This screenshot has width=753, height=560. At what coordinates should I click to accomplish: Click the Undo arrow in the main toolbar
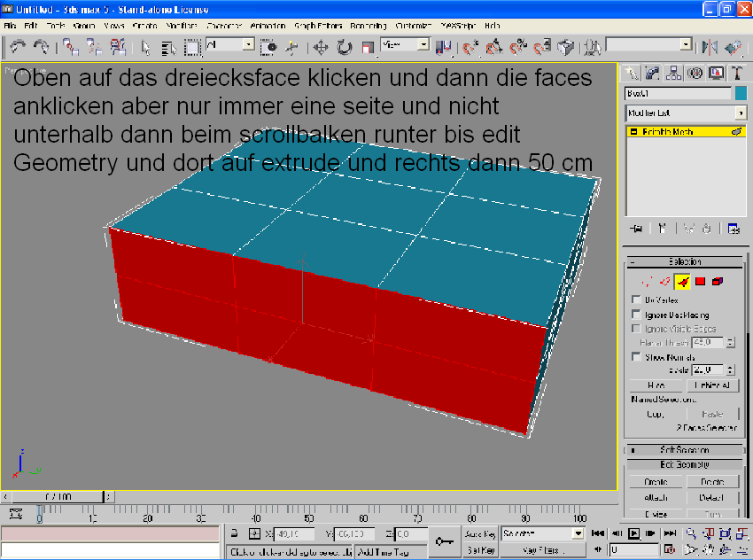(x=17, y=46)
